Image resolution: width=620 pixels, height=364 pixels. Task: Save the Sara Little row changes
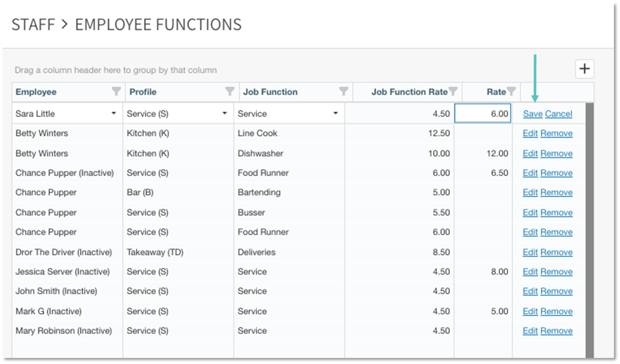[532, 114]
